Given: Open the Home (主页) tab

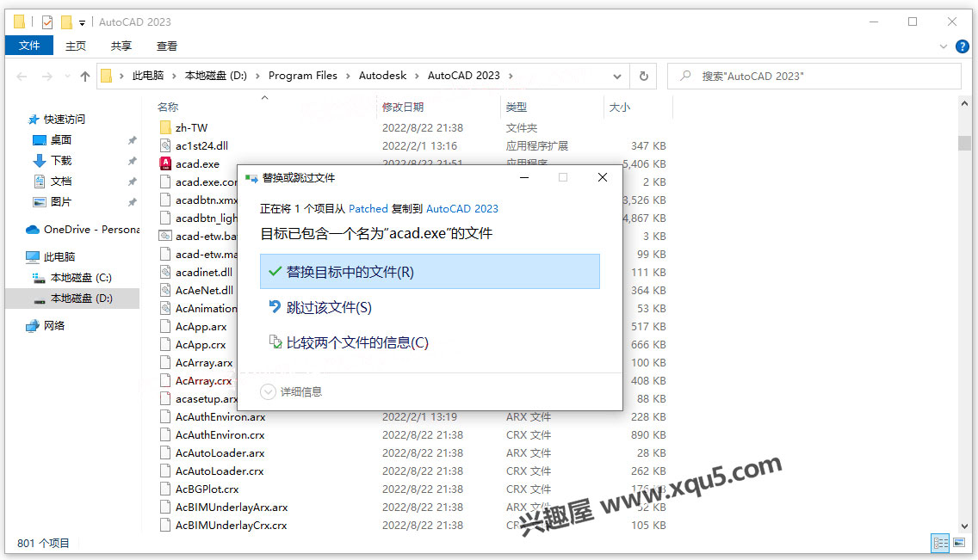Looking at the screenshot, I should point(76,46).
